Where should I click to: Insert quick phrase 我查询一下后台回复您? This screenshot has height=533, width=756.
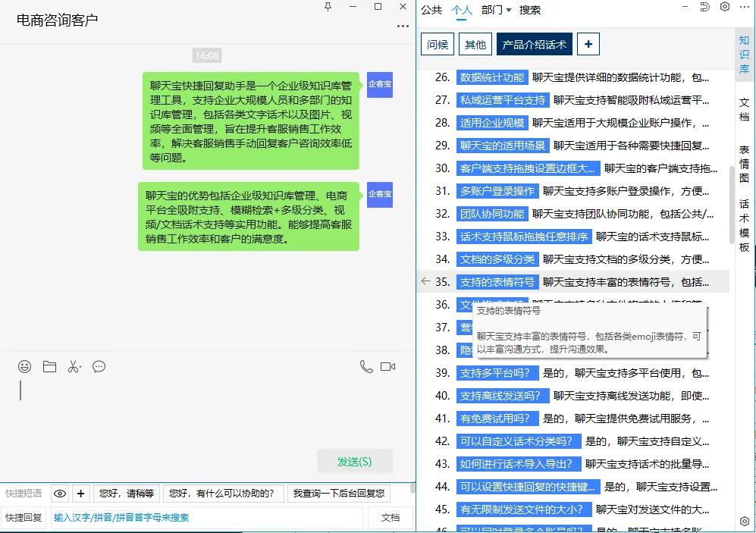(x=338, y=494)
